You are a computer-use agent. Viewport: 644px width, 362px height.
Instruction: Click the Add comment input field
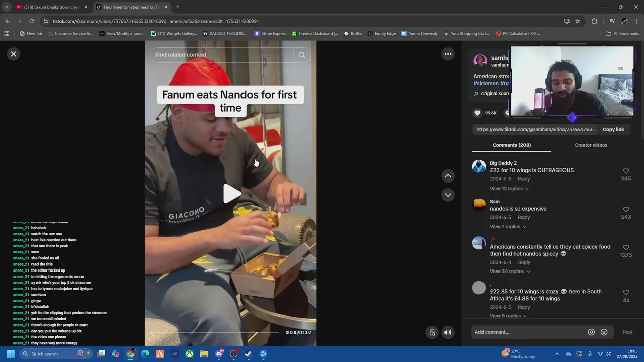click(x=528, y=332)
